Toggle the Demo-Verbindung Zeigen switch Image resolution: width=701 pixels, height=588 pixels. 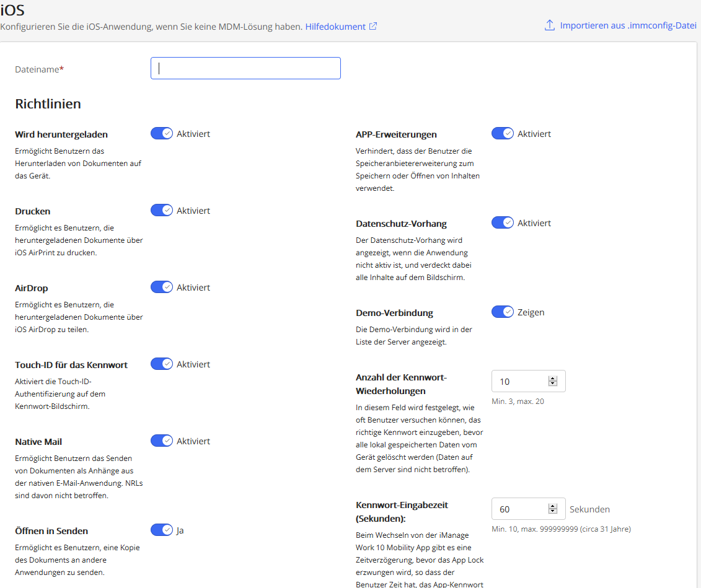tap(503, 312)
